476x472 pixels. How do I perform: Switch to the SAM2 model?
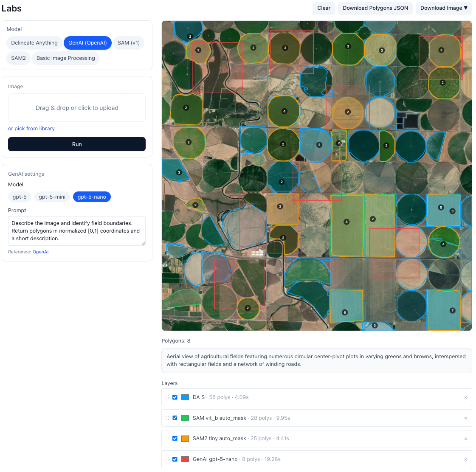[18, 58]
